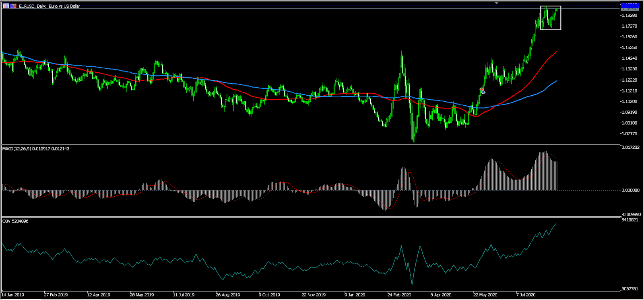Click the gray chart shift triangle marker

pos(497,3)
